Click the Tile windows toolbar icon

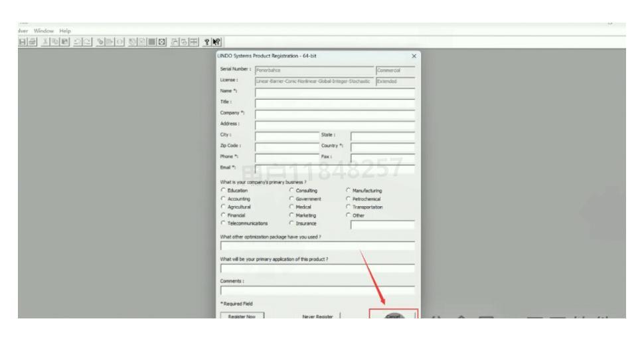193,42
